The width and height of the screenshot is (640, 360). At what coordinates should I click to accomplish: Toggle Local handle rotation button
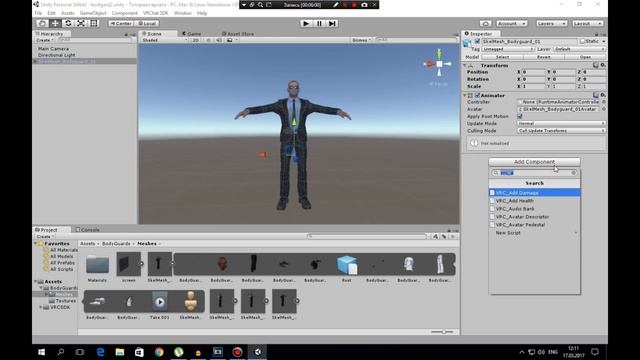tap(147, 23)
